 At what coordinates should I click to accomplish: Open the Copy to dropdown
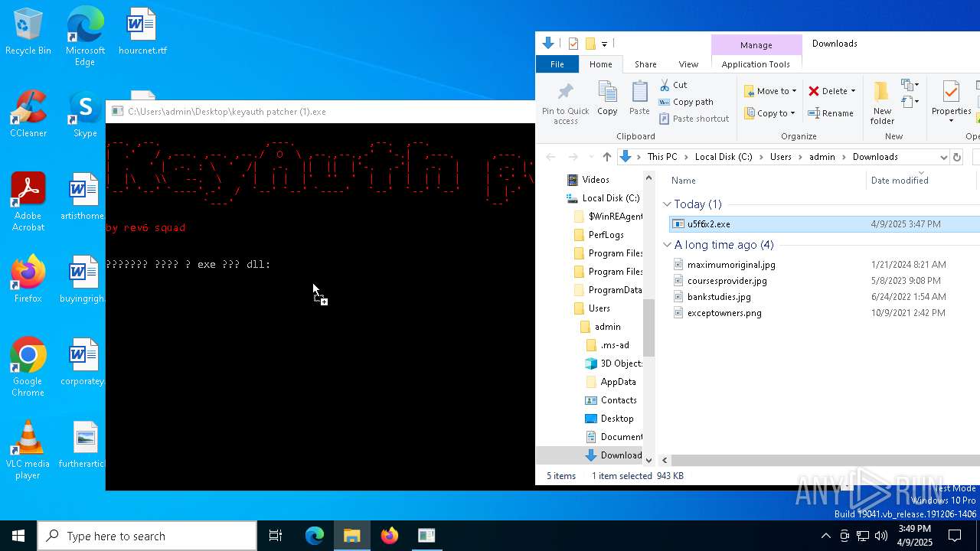click(x=769, y=113)
